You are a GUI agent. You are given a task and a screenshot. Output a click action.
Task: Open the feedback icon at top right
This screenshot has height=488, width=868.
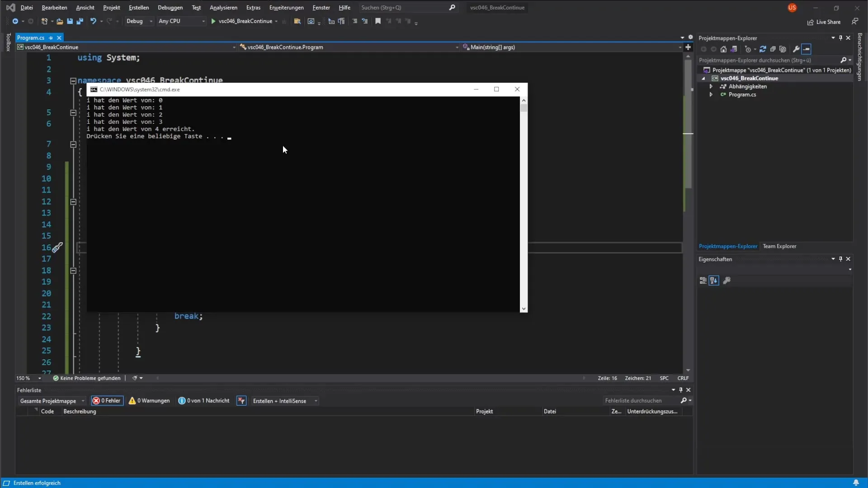pyautogui.click(x=855, y=21)
